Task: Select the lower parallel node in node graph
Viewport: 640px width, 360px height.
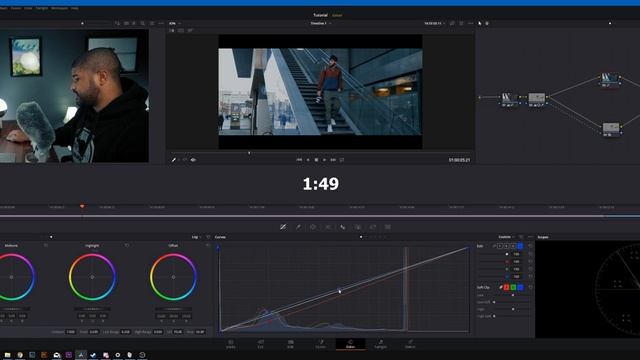Action: tap(611, 129)
